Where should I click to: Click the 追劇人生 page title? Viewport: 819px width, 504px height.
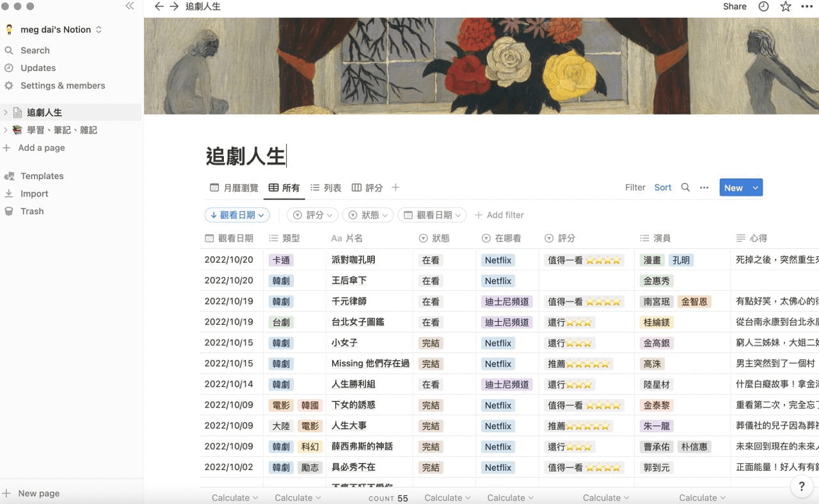(245, 157)
